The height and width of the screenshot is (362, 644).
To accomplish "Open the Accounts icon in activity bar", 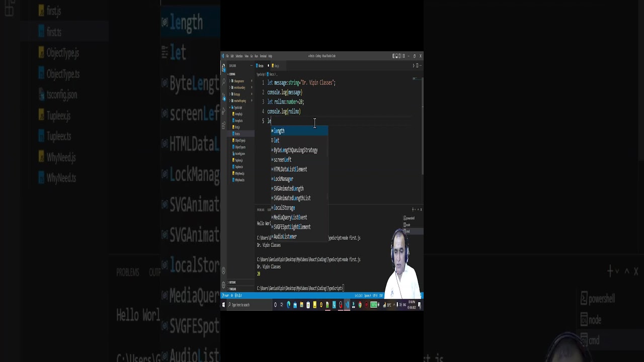I will pos(223,270).
